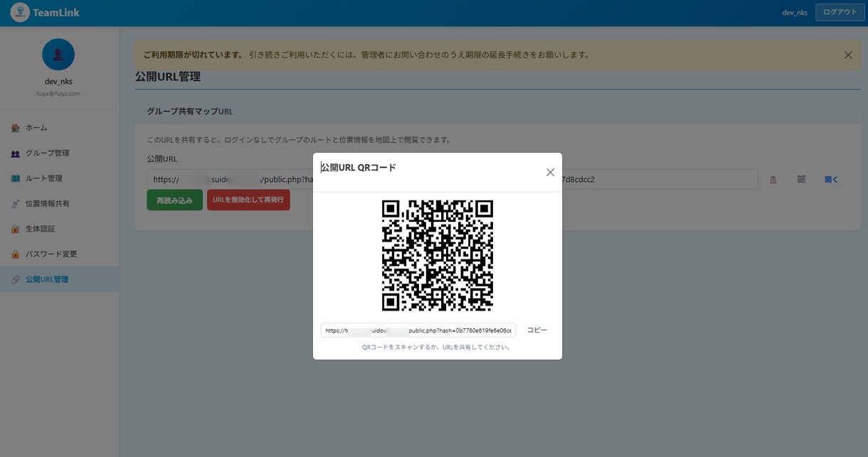Image resolution: width=868 pixels, height=457 pixels.
Task: Click the biometric lock icon
Action: point(16,229)
